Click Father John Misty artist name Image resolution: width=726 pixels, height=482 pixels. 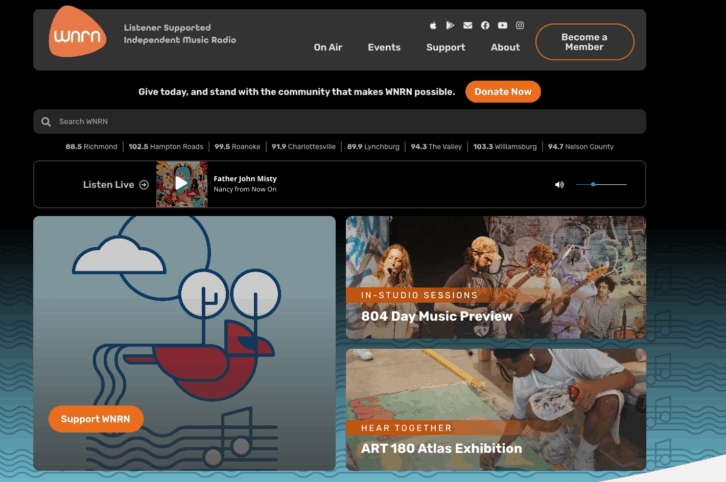tap(245, 179)
